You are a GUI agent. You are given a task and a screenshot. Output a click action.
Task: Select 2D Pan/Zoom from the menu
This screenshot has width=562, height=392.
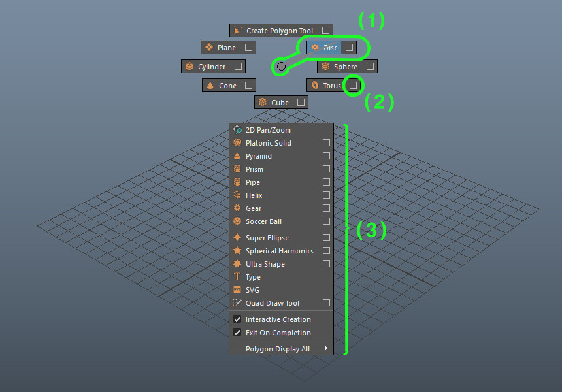point(282,130)
